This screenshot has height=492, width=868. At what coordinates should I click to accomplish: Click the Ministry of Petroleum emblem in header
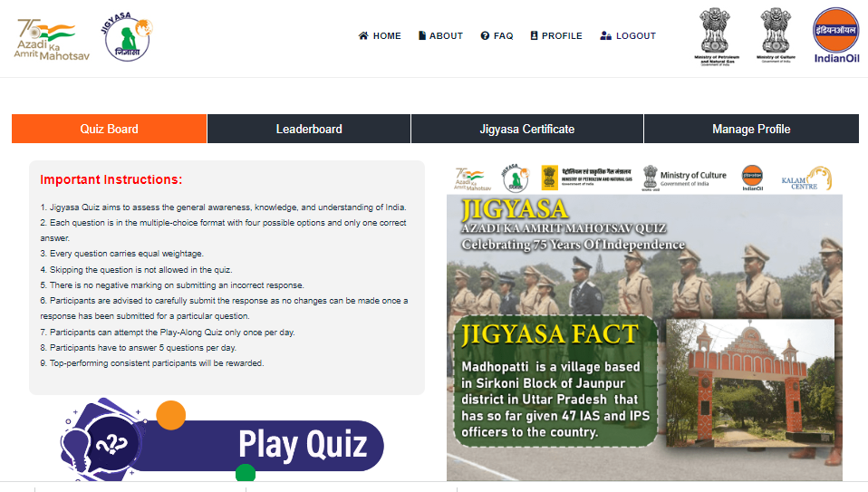pos(717,36)
